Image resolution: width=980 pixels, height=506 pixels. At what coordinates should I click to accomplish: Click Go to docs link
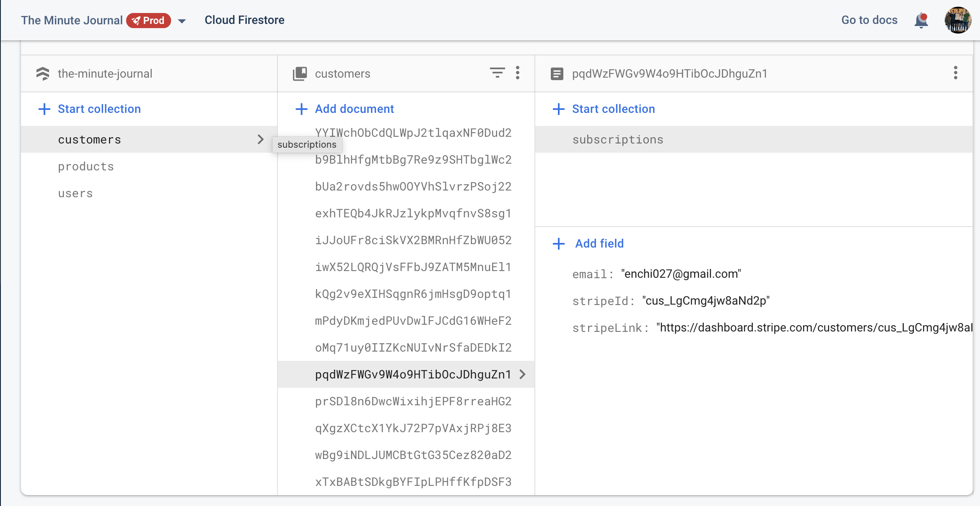pyautogui.click(x=869, y=20)
